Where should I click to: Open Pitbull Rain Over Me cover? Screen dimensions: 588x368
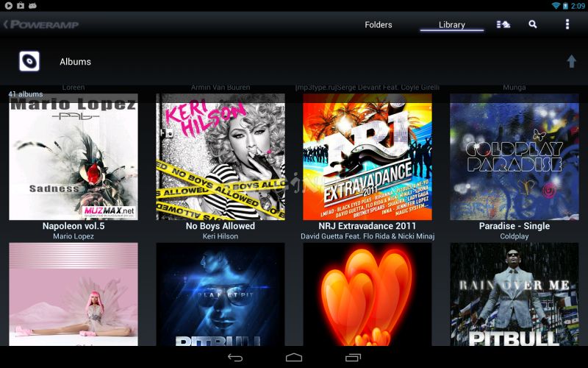point(514,294)
